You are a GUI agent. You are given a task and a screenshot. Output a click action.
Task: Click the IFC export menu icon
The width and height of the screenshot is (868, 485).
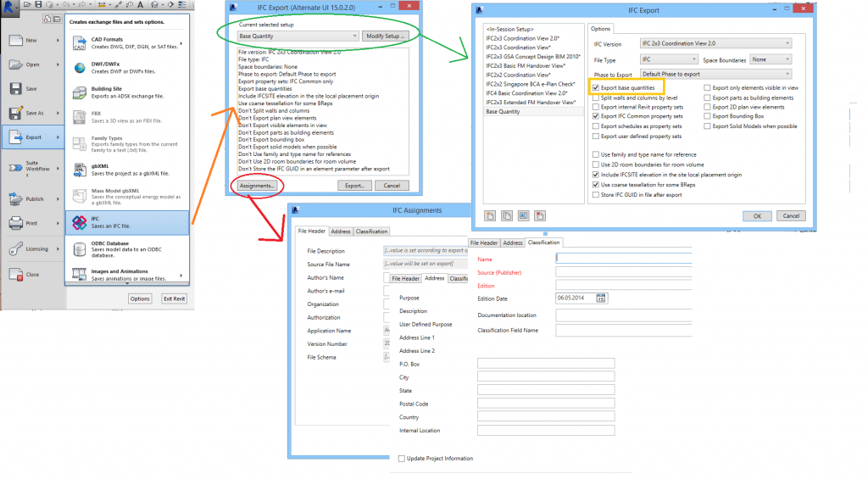click(77, 222)
